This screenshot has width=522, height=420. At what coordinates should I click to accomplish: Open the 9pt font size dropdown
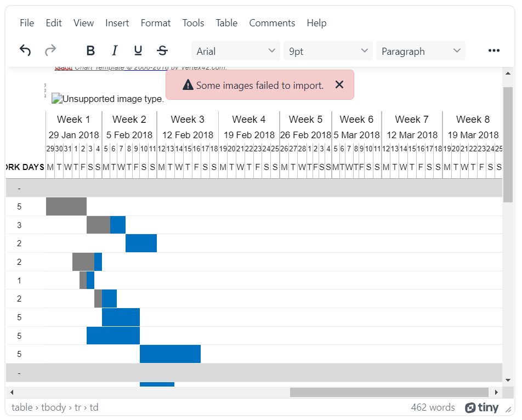pyautogui.click(x=327, y=51)
